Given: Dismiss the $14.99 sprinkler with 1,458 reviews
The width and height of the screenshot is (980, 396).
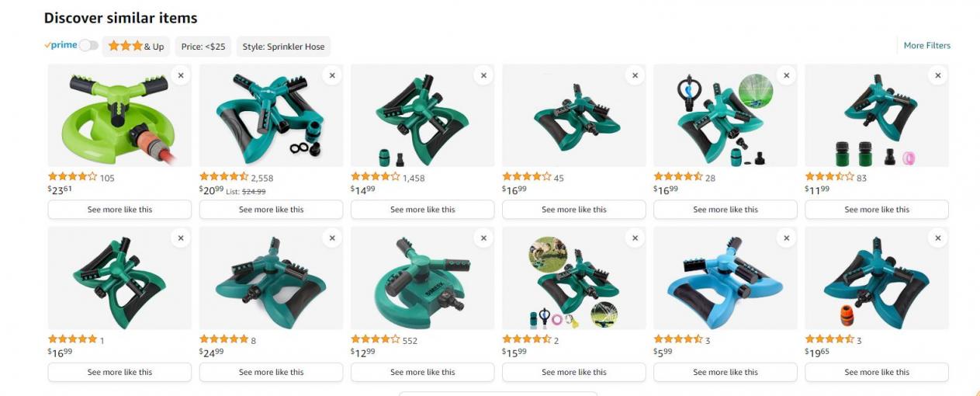Looking at the screenshot, I should [x=483, y=75].
